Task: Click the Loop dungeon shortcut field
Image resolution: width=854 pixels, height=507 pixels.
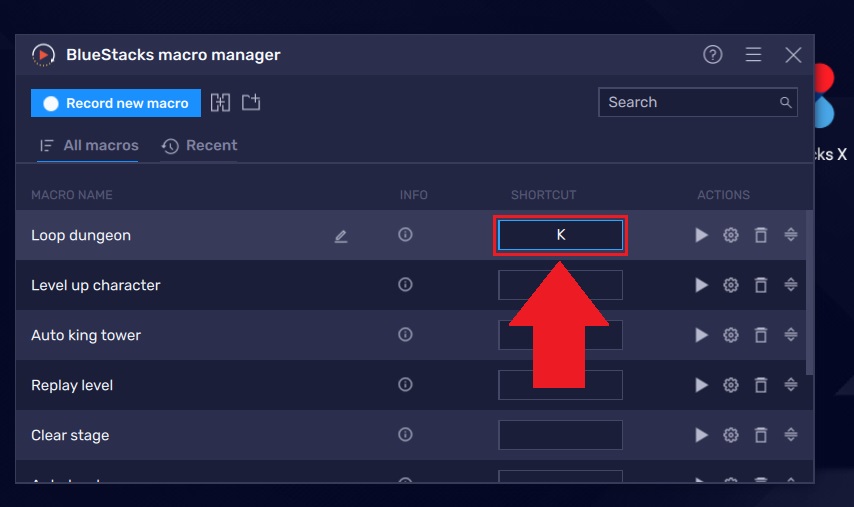Action: (x=560, y=235)
